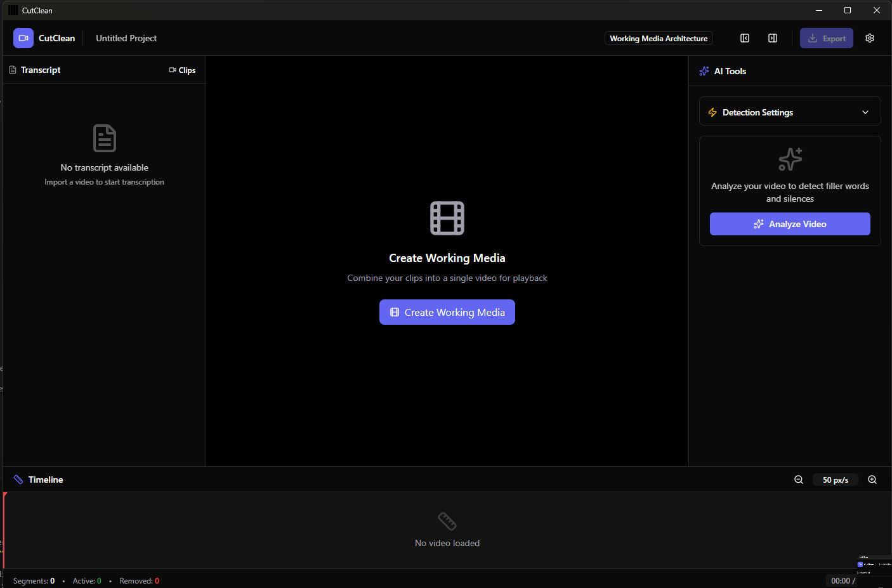892x588 pixels.
Task: Click the CutClean camera logo icon
Action: coord(23,38)
